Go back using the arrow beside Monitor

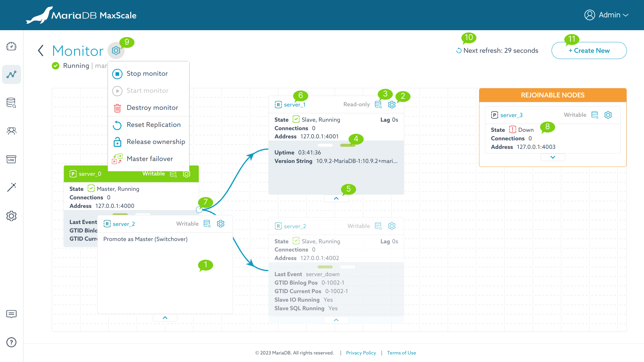pos(41,51)
